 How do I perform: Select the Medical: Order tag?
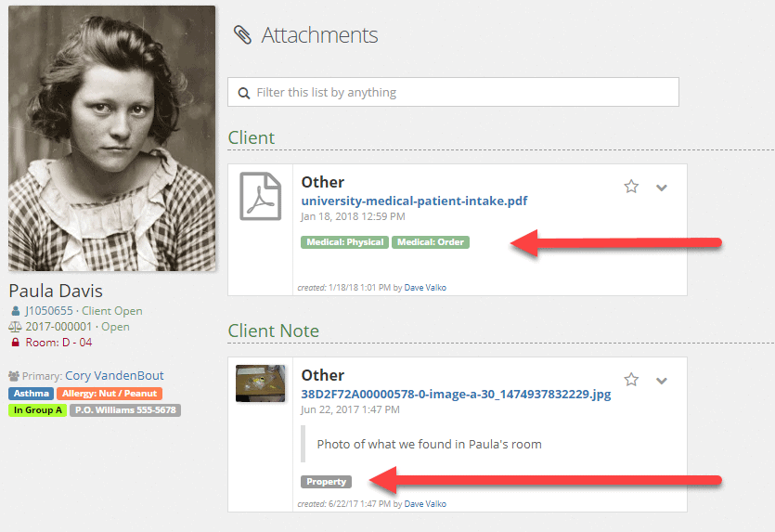[x=431, y=242]
